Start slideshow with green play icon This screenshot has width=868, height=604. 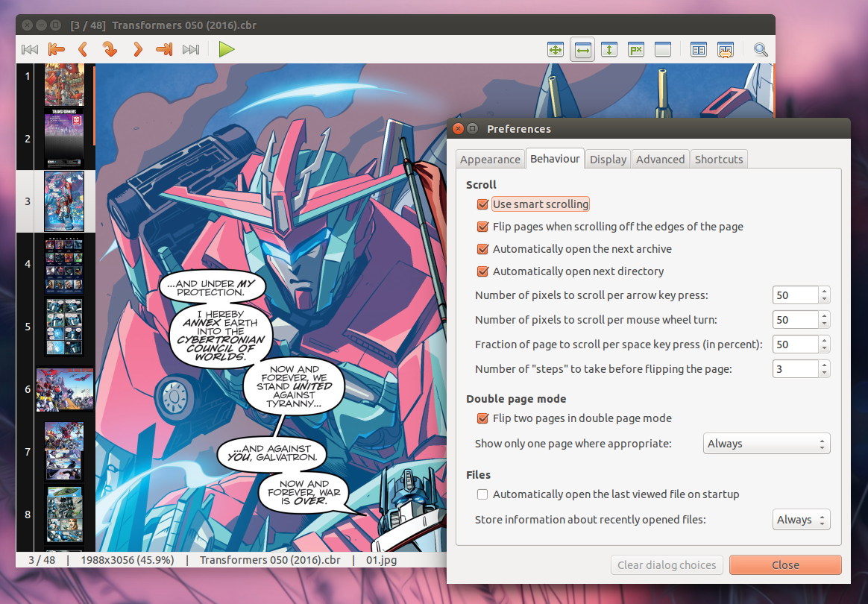click(x=227, y=49)
